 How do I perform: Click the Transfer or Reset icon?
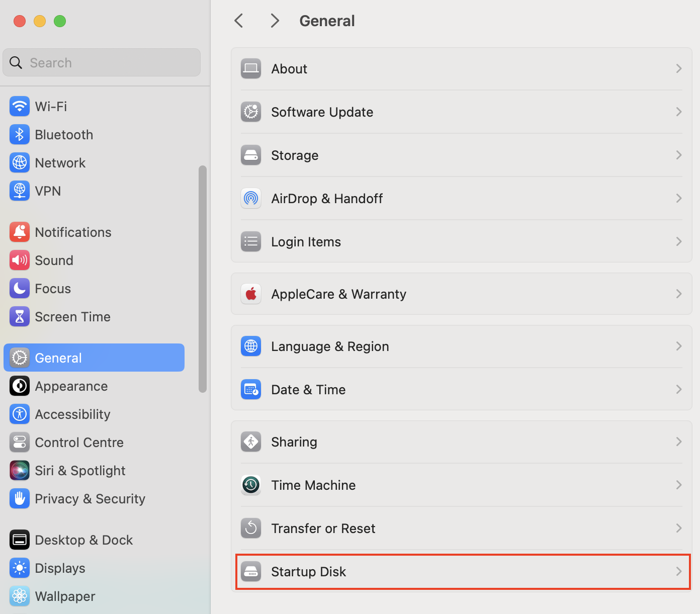(251, 529)
